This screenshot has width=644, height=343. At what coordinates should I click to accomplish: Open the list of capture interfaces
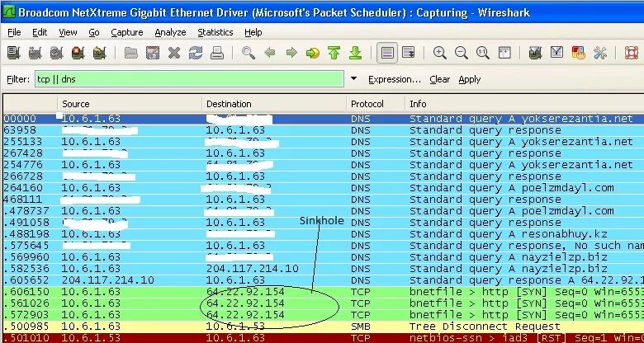click(x=13, y=53)
